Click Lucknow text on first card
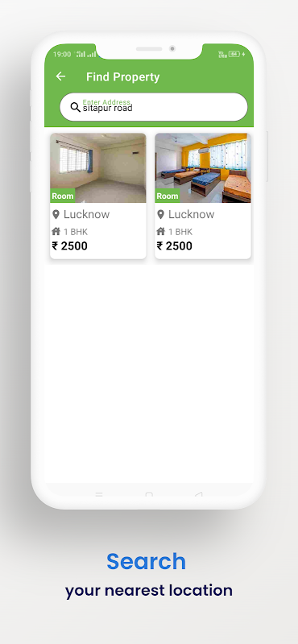 click(x=86, y=214)
